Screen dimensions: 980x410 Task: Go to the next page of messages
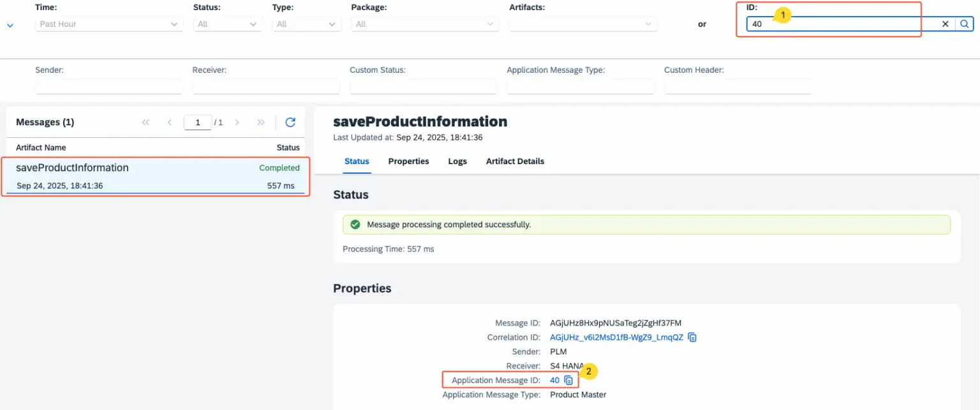click(237, 122)
